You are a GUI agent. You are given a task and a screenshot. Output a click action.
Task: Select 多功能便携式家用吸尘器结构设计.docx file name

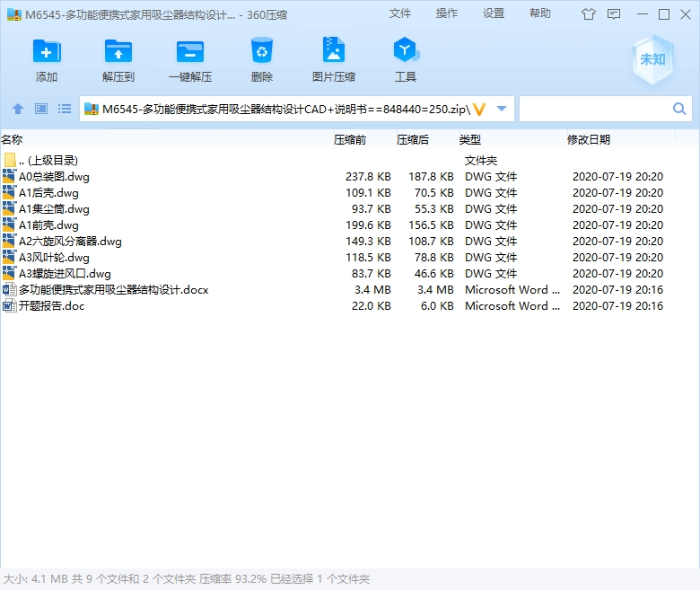(113, 290)
